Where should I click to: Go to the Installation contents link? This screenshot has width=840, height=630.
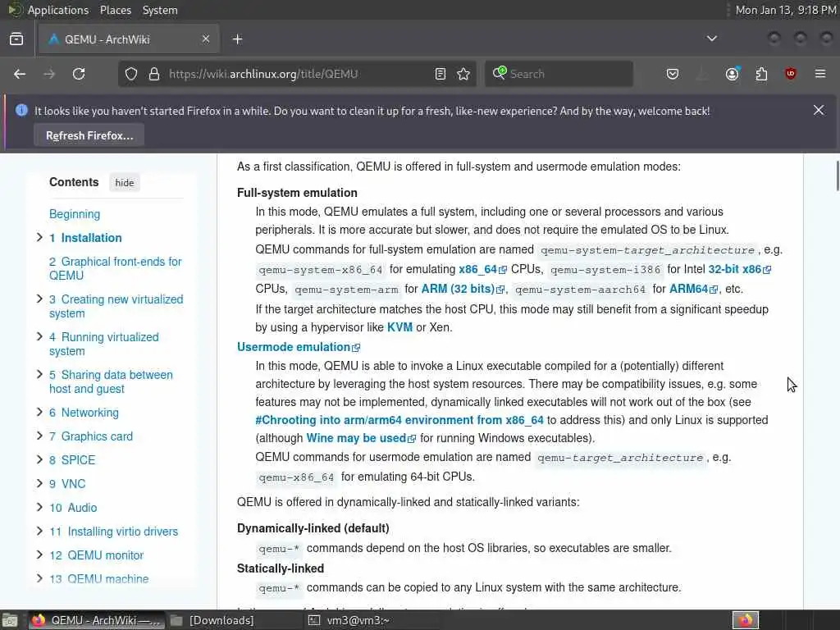click(85, 238)
